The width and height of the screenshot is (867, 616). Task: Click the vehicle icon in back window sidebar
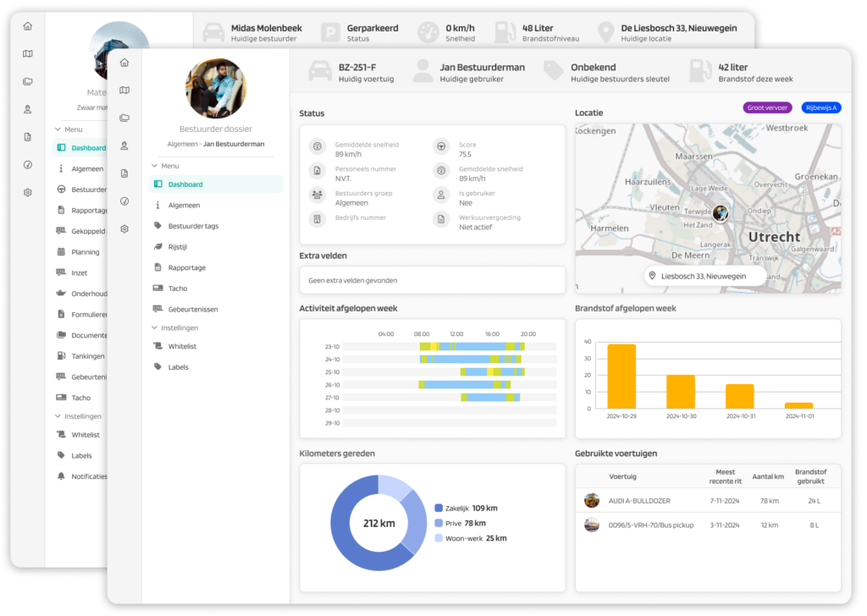pyautogui.click(x=28, y=81)
